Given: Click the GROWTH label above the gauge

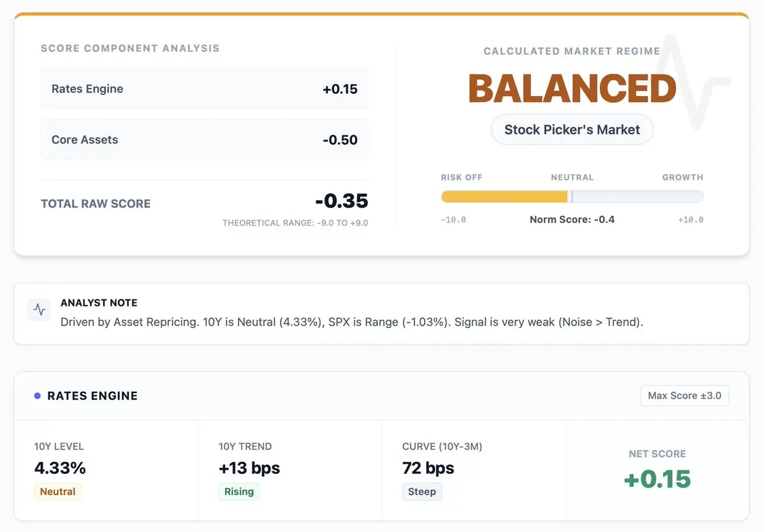Looking at the screenshot, I should click(682, 178).
